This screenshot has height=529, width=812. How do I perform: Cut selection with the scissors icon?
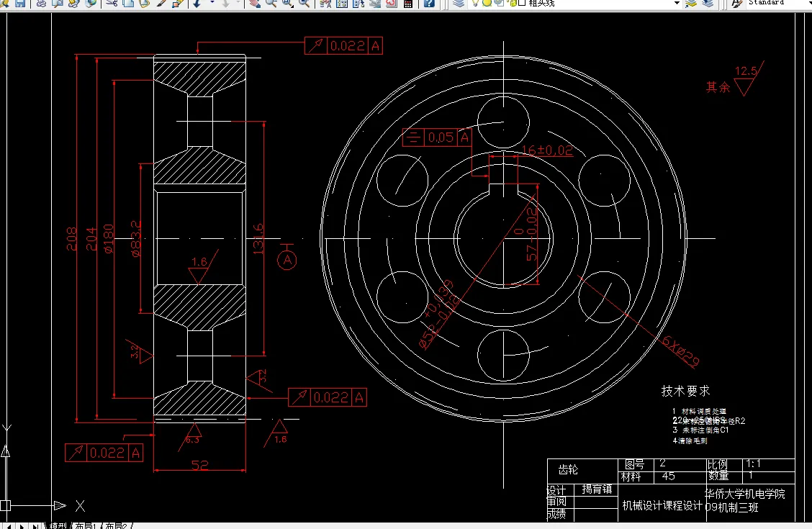112,3
